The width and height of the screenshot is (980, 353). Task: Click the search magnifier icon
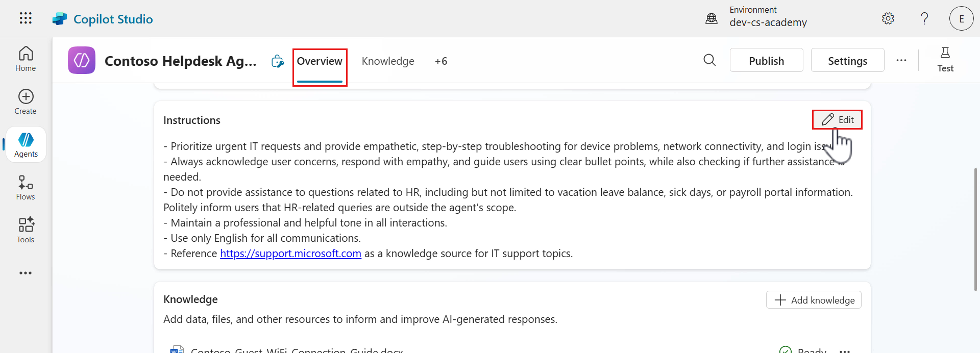709,60
